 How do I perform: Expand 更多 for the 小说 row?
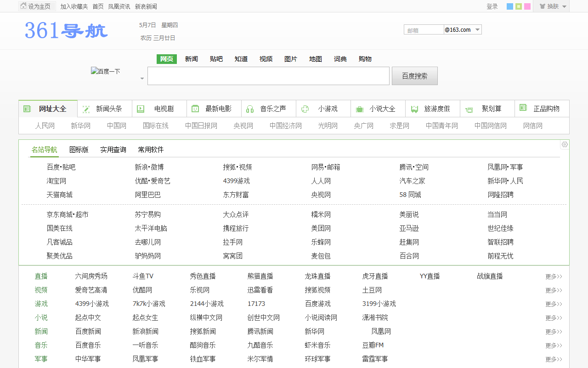pyautogui.click(x=554, y=318)
